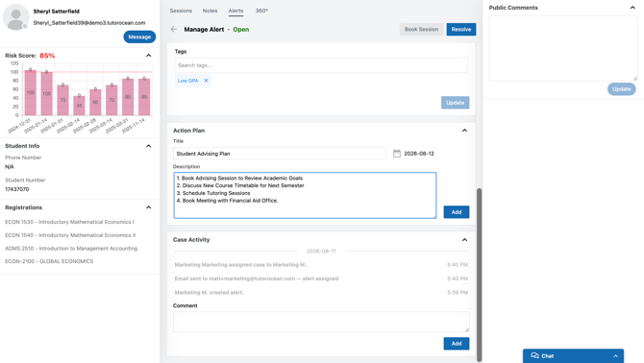Click the Action Plan Title field

click(x=280, y=154)
